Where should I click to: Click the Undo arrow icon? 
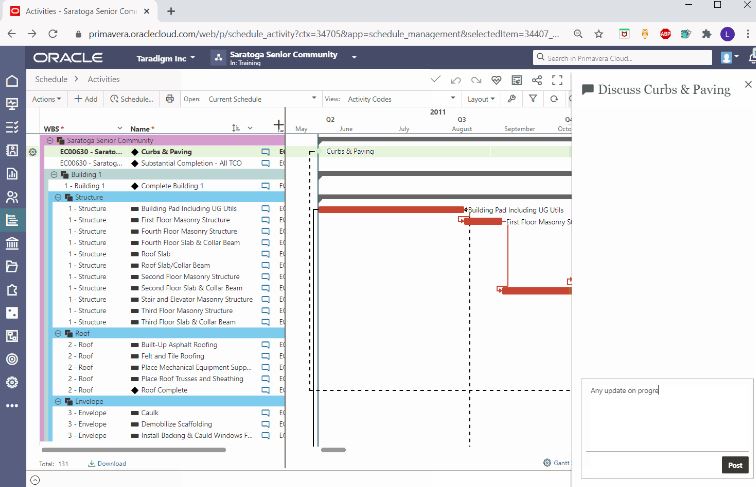coord(456,80)
